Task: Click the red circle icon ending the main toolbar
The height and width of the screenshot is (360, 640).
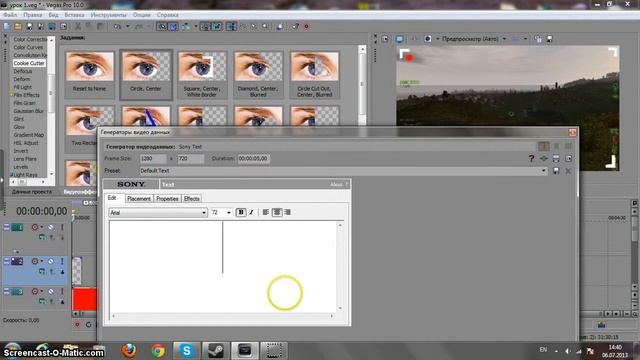Action: tap(307, 27)
